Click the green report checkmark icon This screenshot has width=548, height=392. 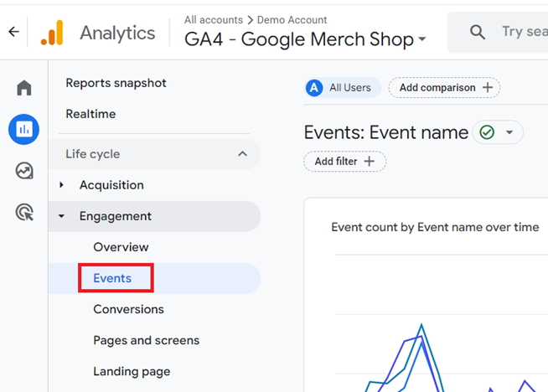(x=487, y=132)
